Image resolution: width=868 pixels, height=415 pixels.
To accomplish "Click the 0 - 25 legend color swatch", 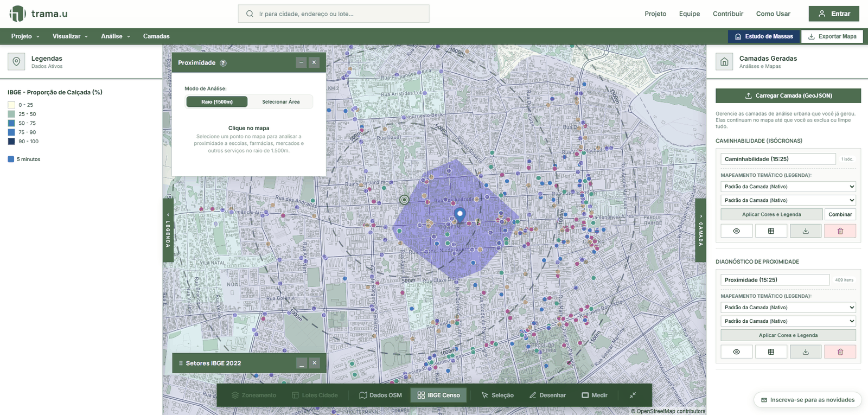I will (11, 105).
